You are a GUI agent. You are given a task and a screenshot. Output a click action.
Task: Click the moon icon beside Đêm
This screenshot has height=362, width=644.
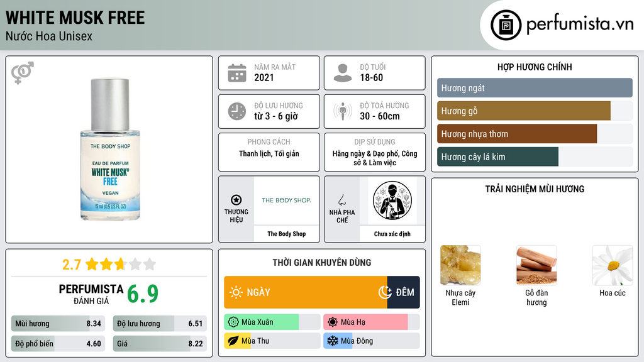click(x=385, y=292)
